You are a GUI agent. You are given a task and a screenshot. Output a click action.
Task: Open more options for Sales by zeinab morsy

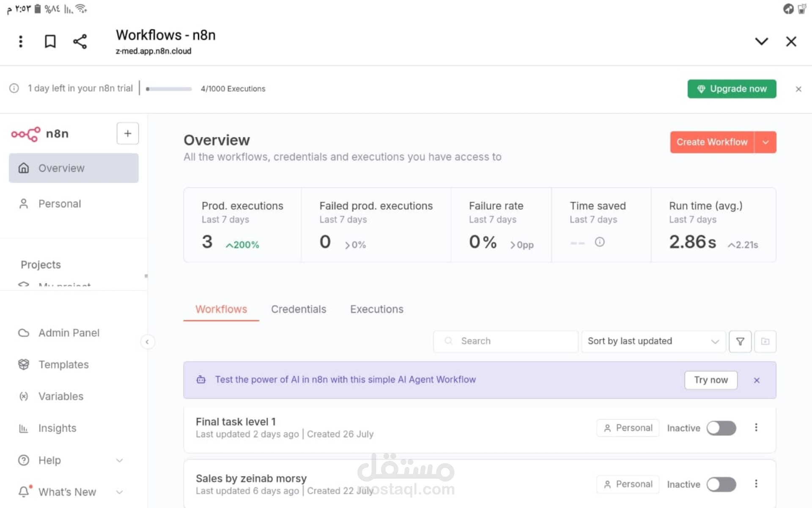point(756,484)
